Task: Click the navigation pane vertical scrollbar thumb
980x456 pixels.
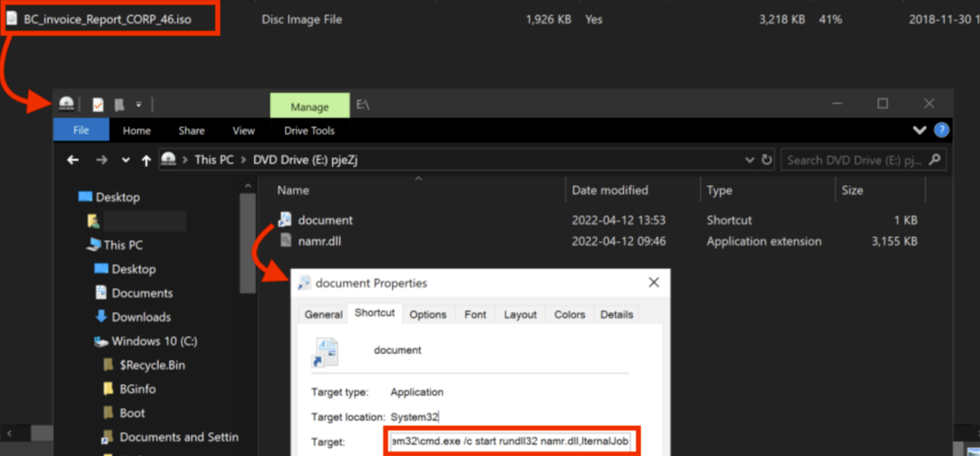Action: 248,243
